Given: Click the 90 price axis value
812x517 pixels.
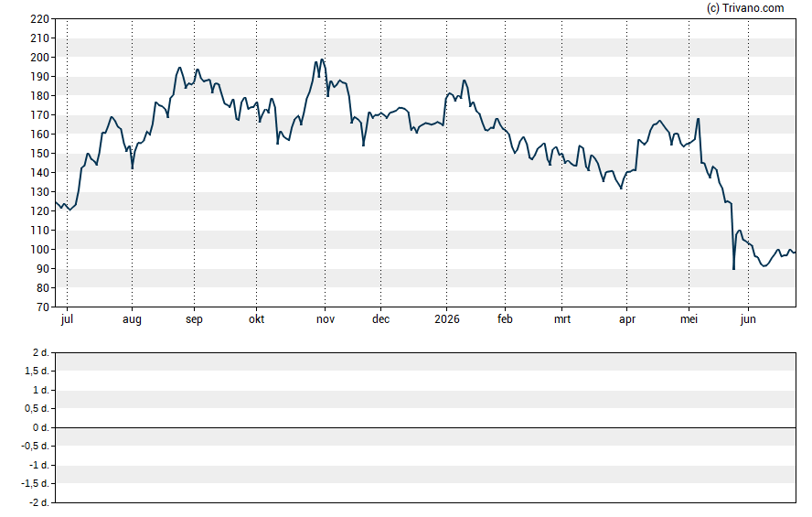Looking at the screenshot, I should pos(43,269).
